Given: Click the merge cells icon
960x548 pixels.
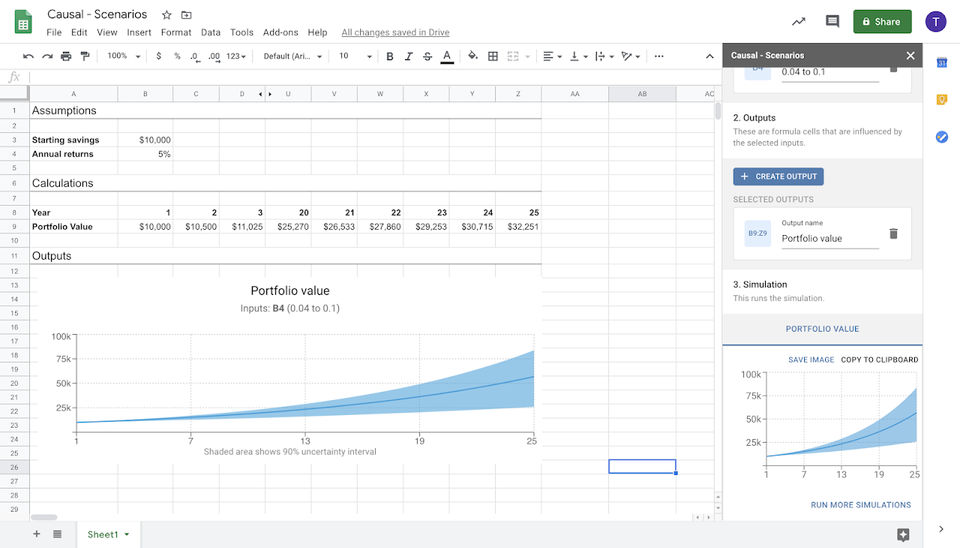Looking at the screenshot, I should click(513, 56).
